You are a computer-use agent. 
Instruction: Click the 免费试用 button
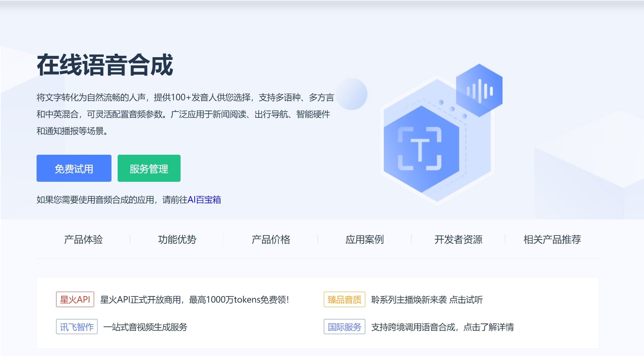[x=74, y=168]
